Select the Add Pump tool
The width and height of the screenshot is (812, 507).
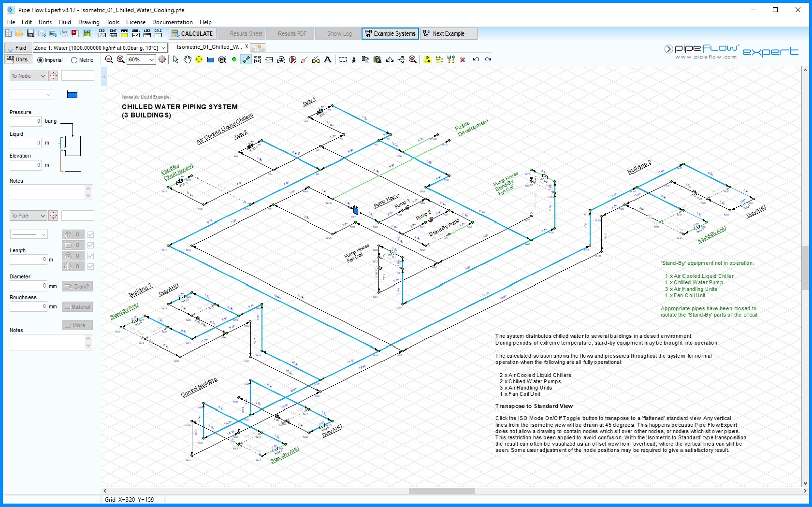tap(293, 59)
